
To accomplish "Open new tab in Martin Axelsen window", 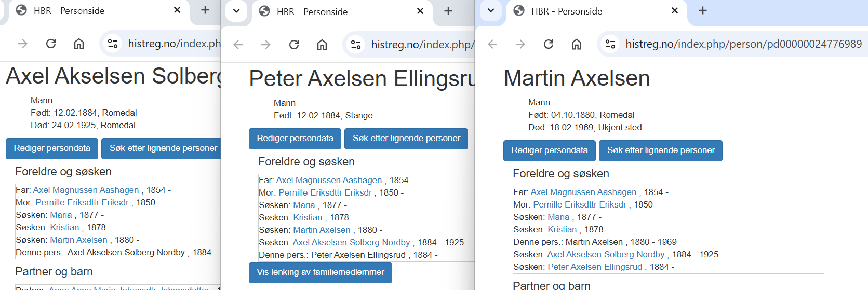I will [x=703, y=10].
